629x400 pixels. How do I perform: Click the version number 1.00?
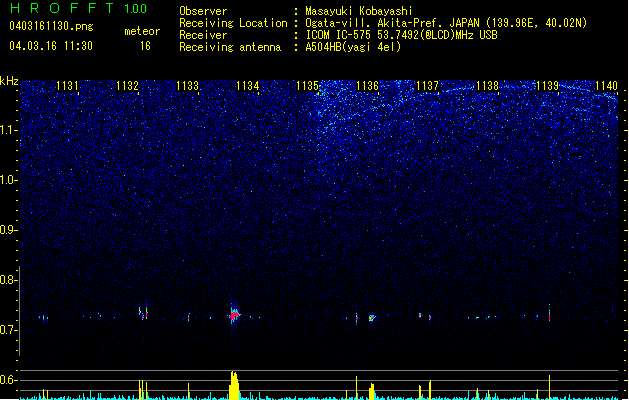point(136,8)
